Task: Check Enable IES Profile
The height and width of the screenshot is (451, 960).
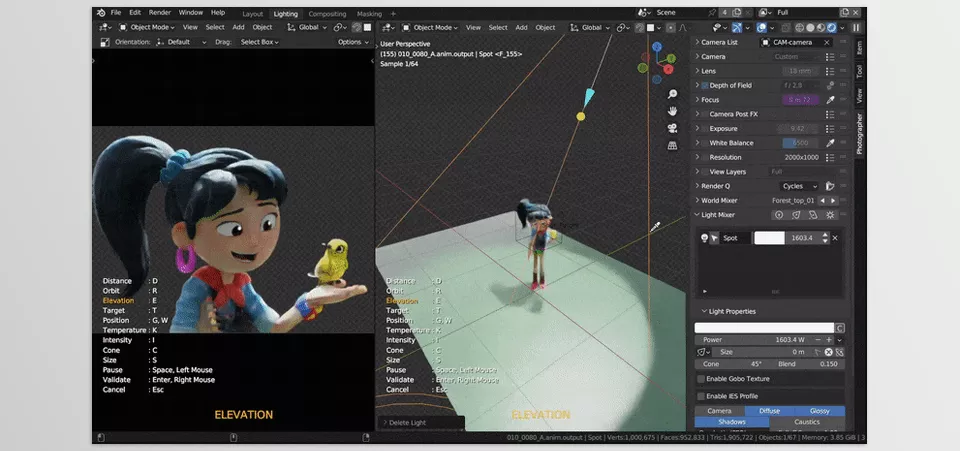Action: 701,396
